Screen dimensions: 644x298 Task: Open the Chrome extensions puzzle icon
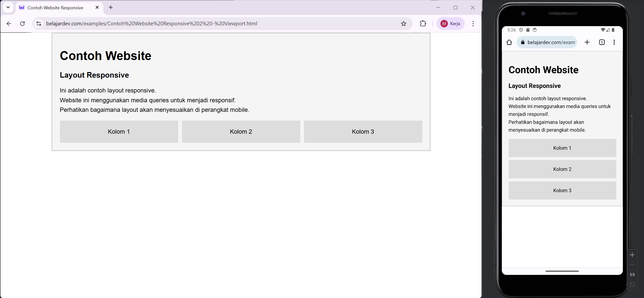click(x=423, y=23)
